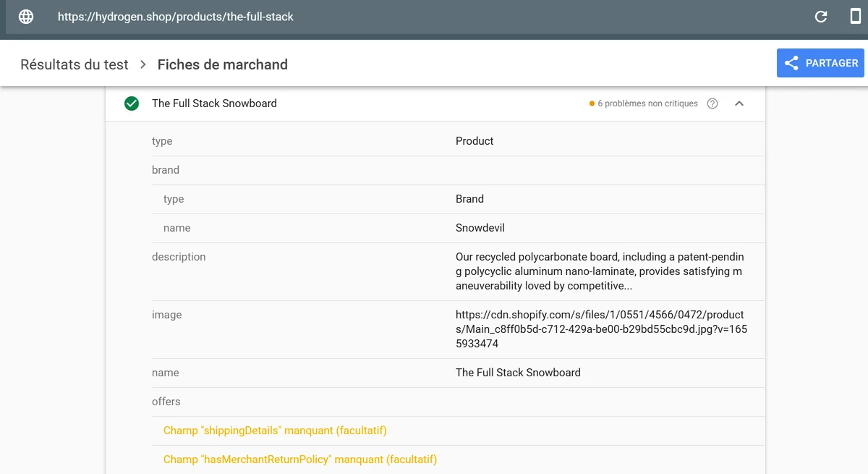Click The Full Stack Snowboard section title

point(214,103)
